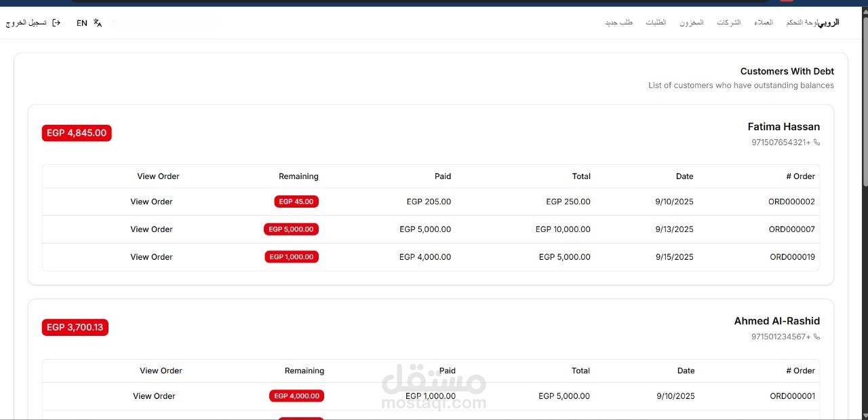Click the تسجيل الخروج logout text
The image size is (868, 420).
tap(26, 23)
